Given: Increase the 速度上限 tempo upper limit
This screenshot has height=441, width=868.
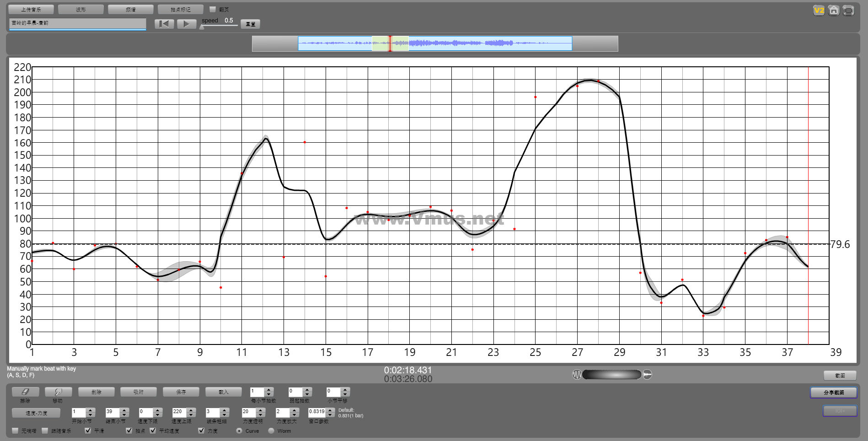Looking at the screenshot, I should (x=191, y=410).
